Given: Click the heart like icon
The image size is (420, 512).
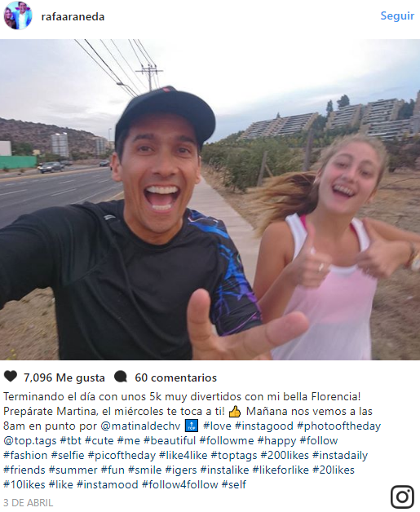Looking at the screenshot, I should 11,377.
